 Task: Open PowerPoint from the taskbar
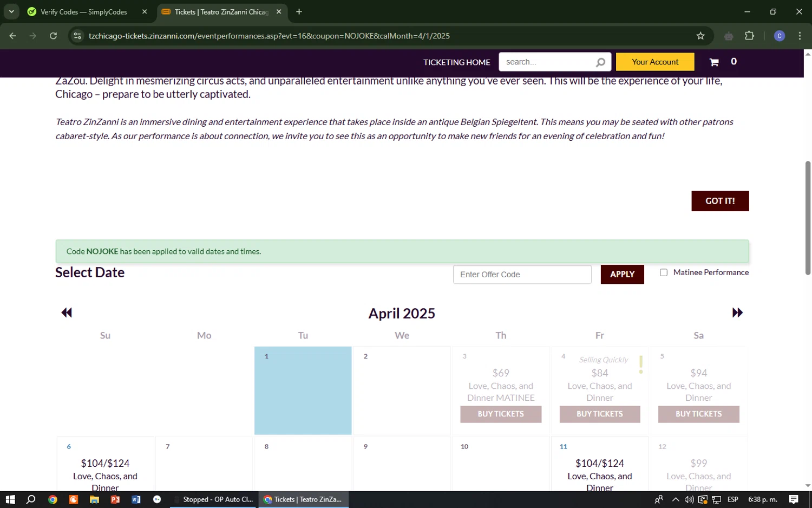click(115, 499)
